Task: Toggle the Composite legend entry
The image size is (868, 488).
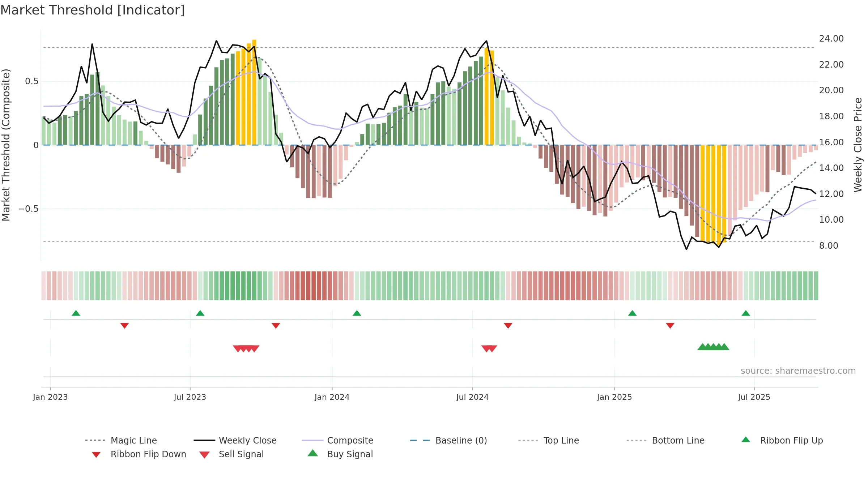Action: [337, 440]
